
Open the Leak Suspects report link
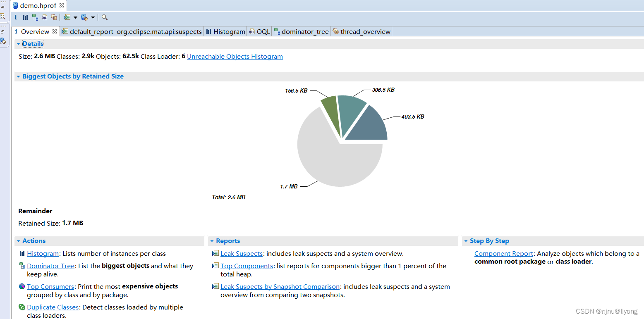pyautogui.click(x=242, y=254)
